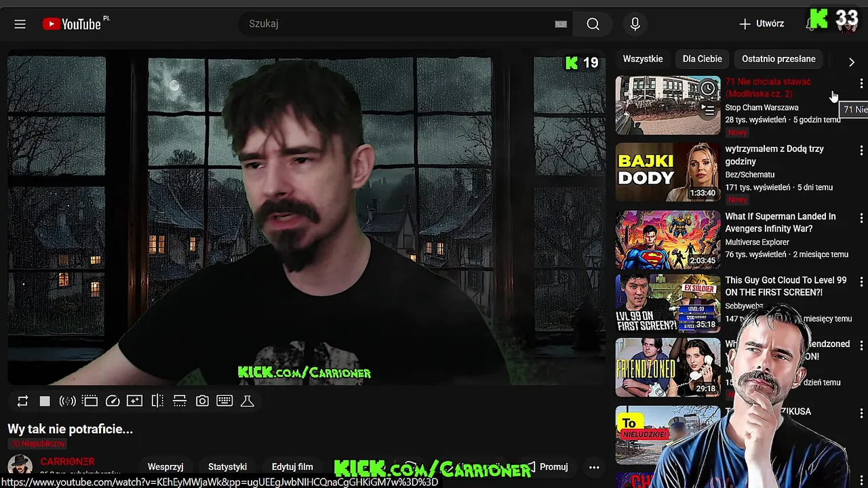Open 'wytrzymałem z Dodą trzy godziny' title
868x488 pixels.
[x=774, y=155]
